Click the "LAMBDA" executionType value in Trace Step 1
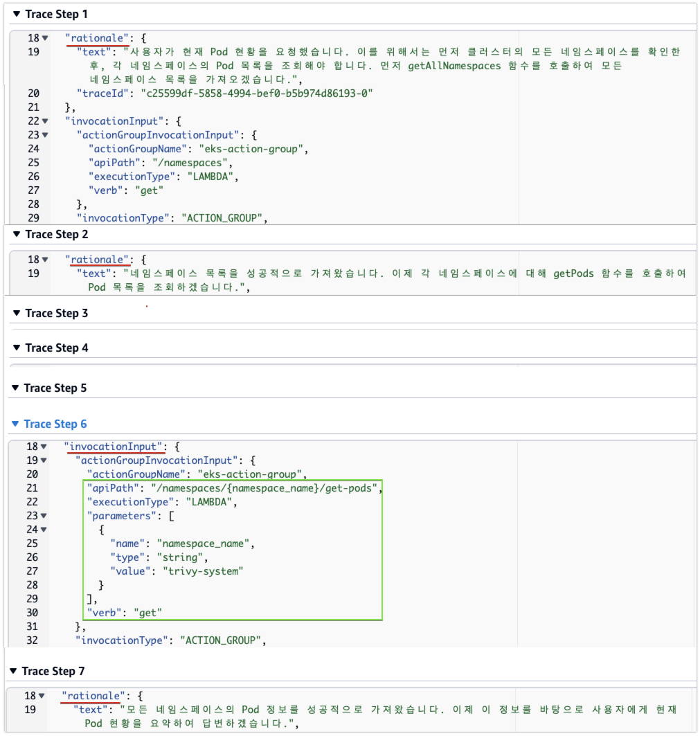 point(210,177)
